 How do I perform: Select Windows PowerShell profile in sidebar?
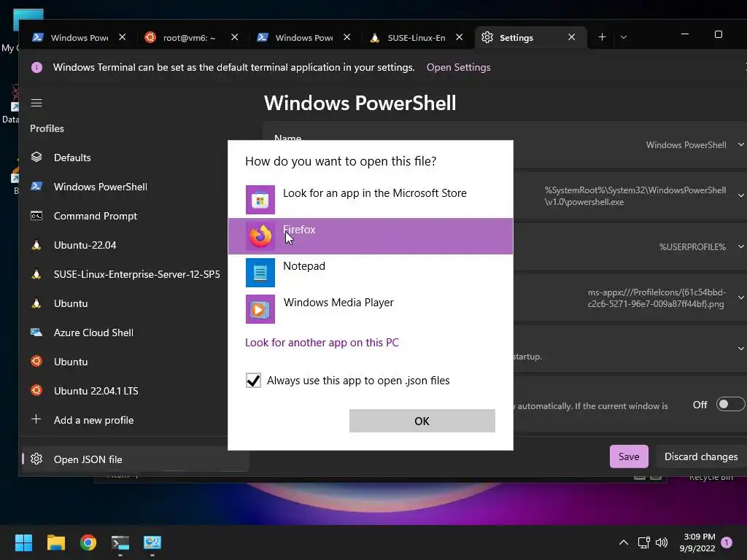(133, 187)
